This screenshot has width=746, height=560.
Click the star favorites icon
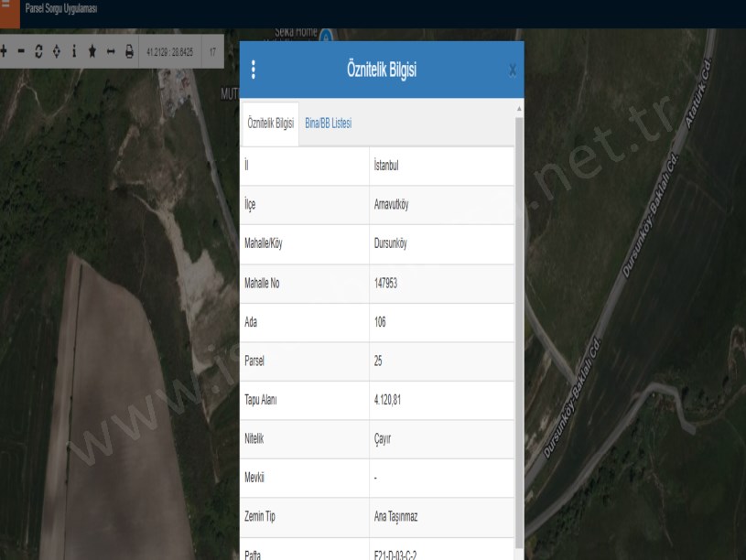(92, 52)
